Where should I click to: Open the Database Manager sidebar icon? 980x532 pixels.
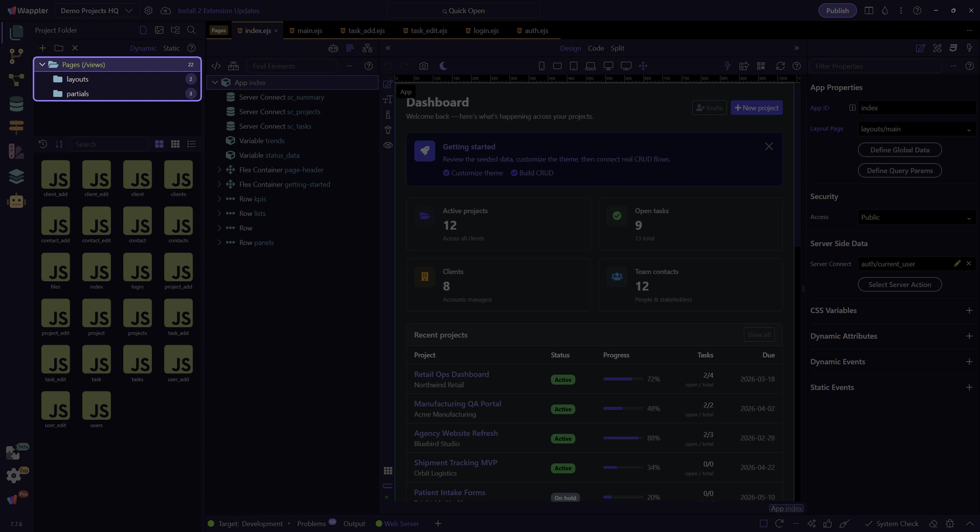pyautogui.click(x=16, y=104)
